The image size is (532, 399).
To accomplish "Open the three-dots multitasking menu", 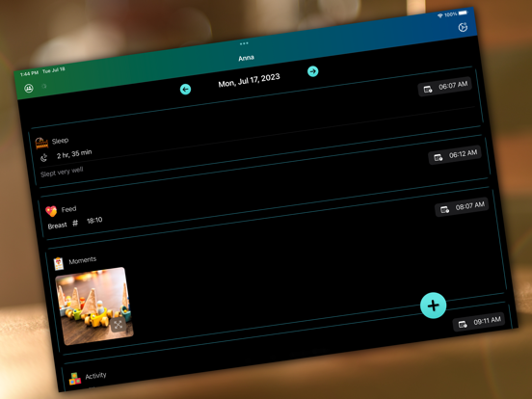I will (x=244, y=43).
